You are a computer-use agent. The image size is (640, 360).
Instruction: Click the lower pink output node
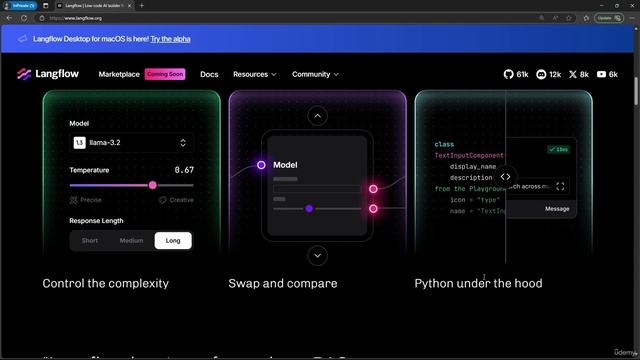[373, 209]
